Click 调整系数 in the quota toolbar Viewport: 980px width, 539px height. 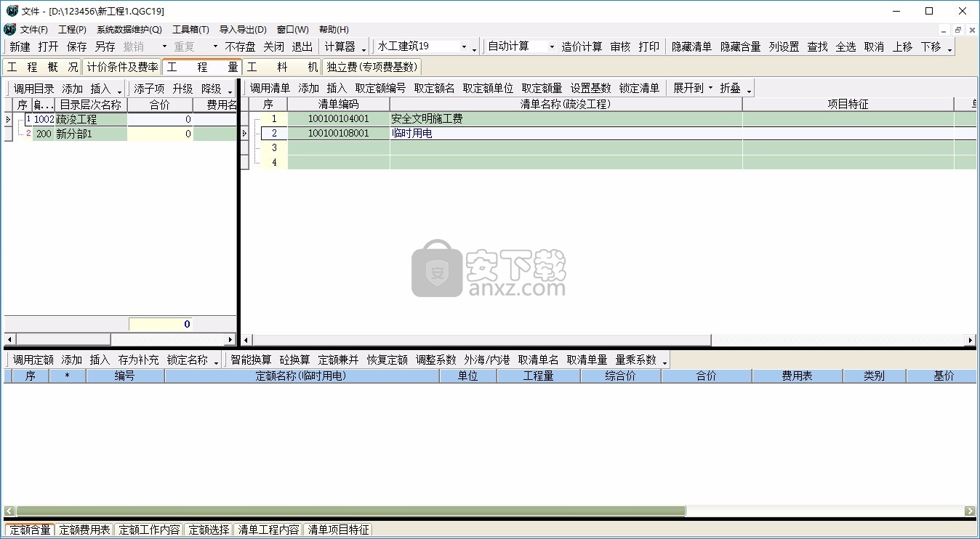(x=435, y=360)
